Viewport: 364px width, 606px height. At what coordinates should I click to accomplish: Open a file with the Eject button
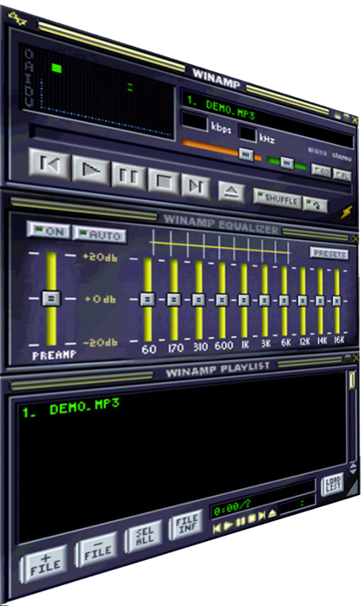tap(231, 192)
